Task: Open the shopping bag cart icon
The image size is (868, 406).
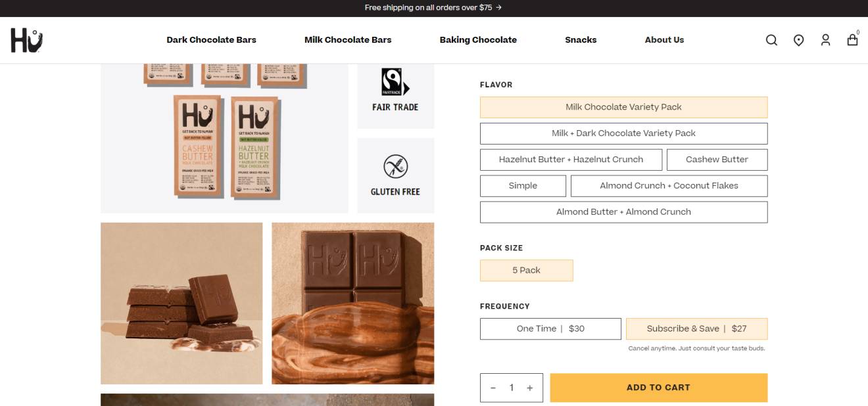Action: tap(852, 39)
